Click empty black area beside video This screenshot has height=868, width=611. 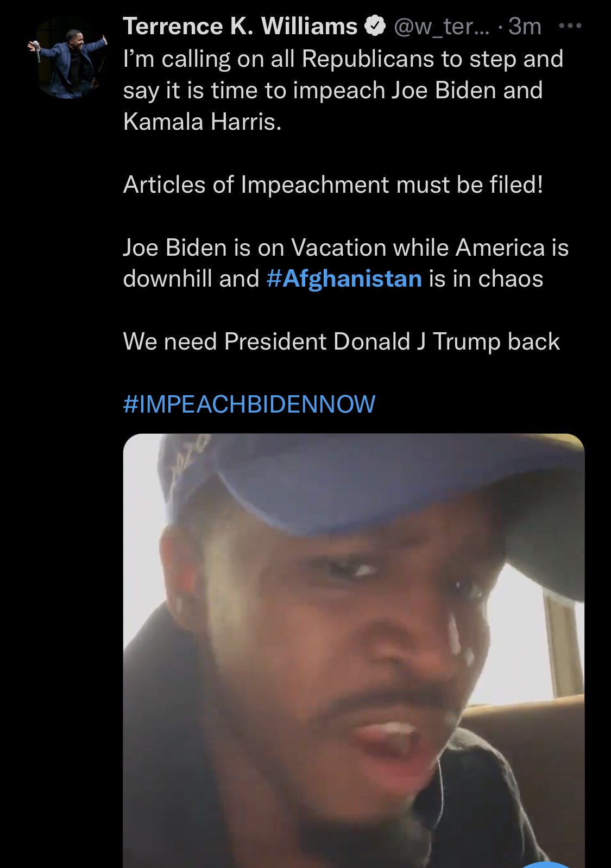pyautogui.click(x=60, y=651)
